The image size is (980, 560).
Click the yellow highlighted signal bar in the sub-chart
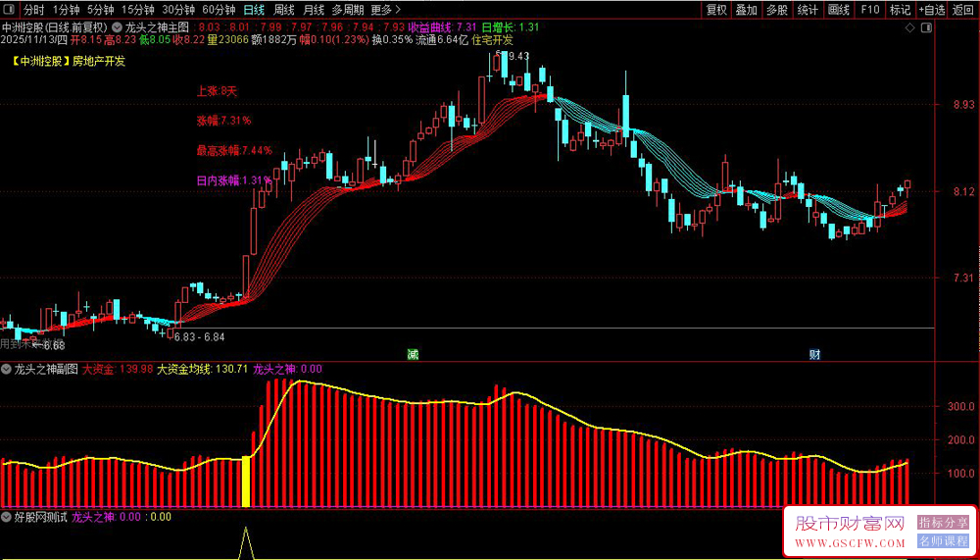coord(246,482)
